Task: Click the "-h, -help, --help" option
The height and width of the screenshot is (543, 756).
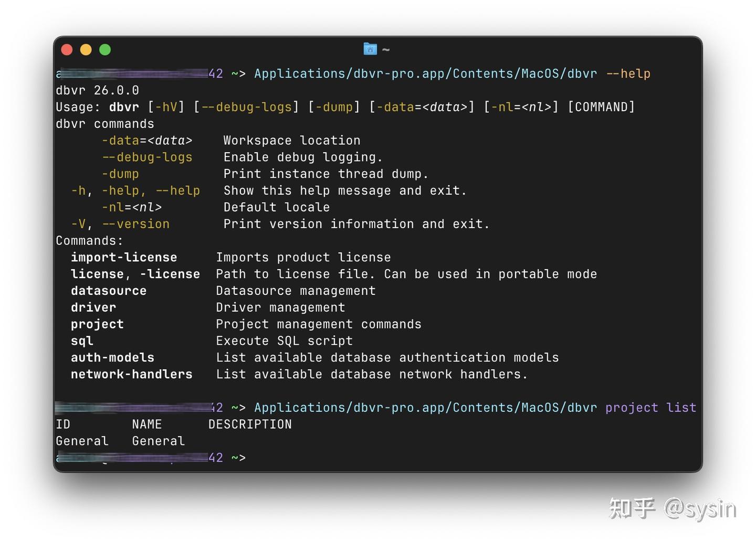Action: (x=135, y=190)
